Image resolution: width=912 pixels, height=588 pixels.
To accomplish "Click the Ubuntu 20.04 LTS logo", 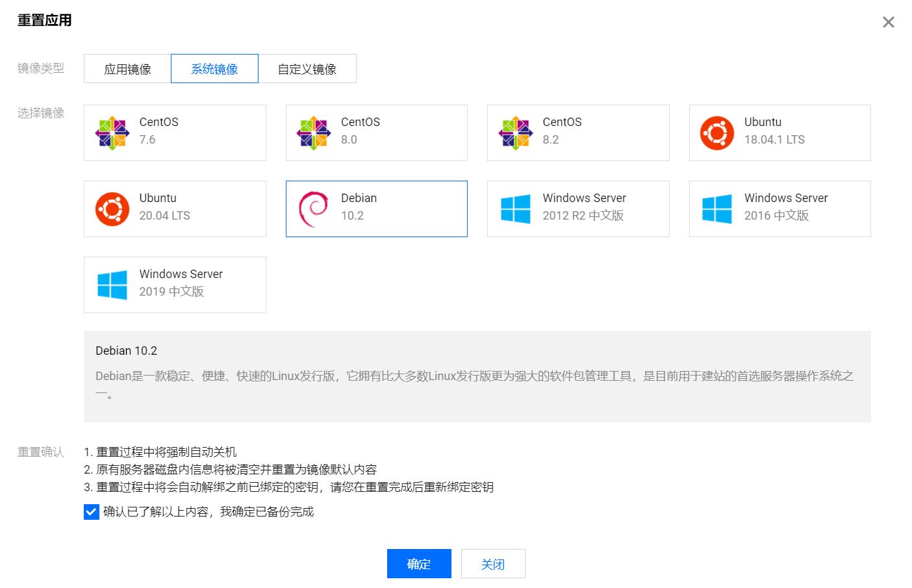I will coord(112,209).
